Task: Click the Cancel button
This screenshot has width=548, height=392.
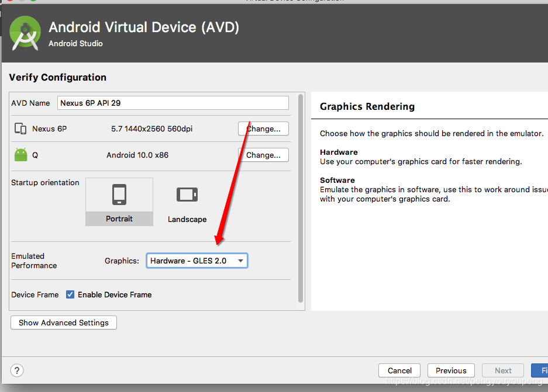Action: coord(399,370)
